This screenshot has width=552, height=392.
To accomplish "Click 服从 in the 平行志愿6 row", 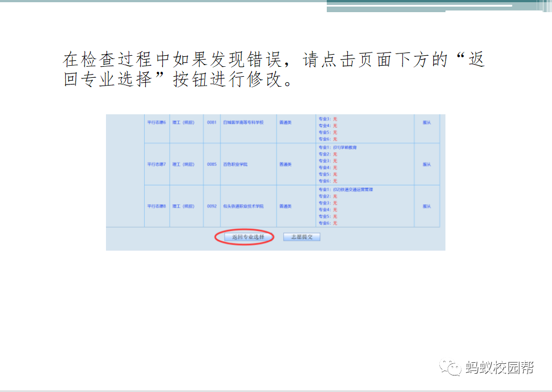I will coord(426,122).
